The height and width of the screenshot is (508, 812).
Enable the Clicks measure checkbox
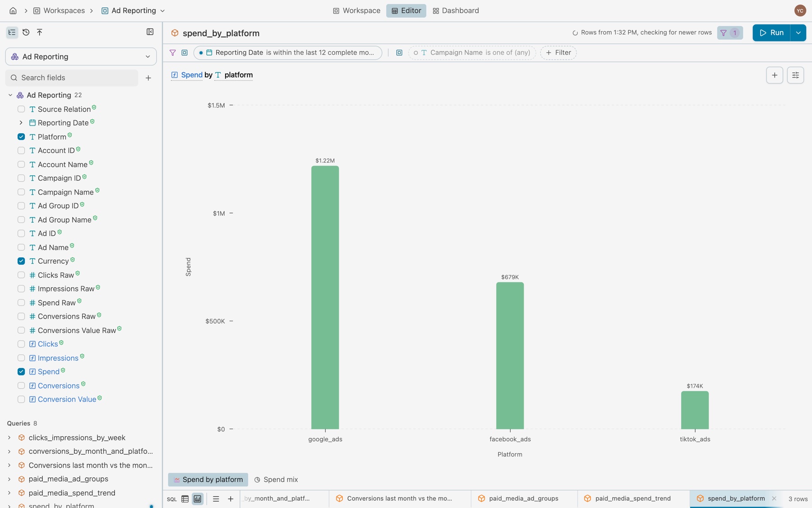click(21, 344)
